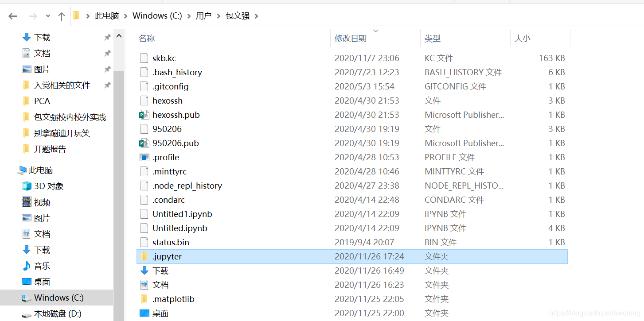
Task: Open quick access 文档 with pin
Action: (42, 53)
